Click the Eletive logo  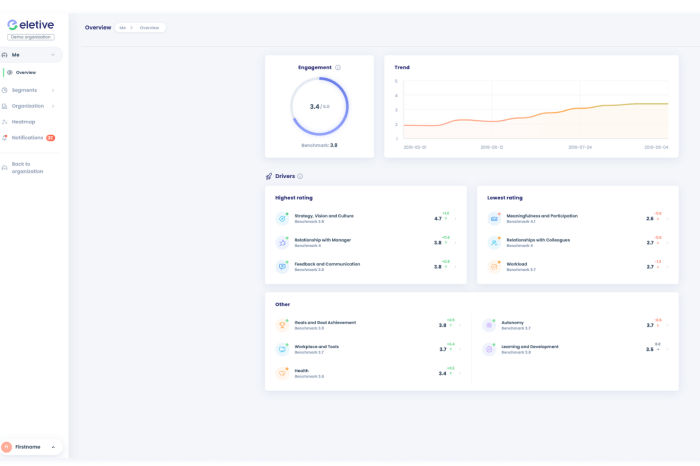(31, 25)
